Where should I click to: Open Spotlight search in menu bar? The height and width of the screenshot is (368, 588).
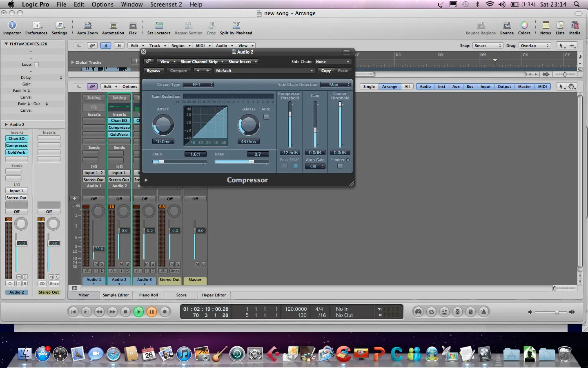click(x=577, y=4)
